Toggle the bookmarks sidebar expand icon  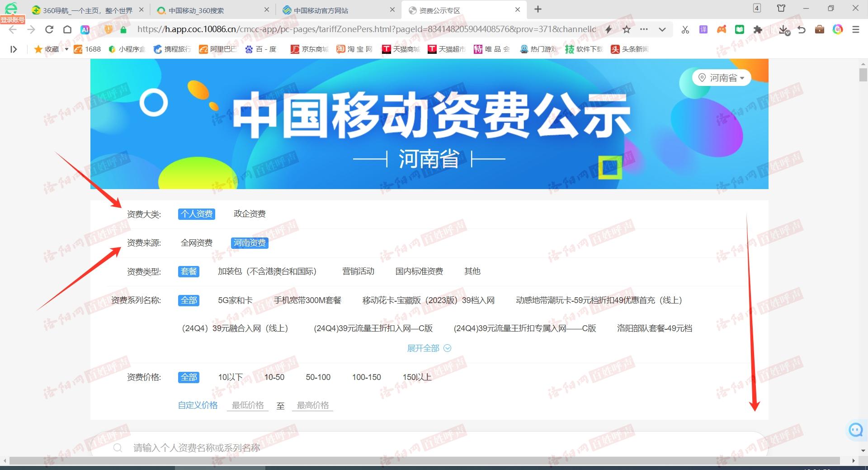(14, 49)
